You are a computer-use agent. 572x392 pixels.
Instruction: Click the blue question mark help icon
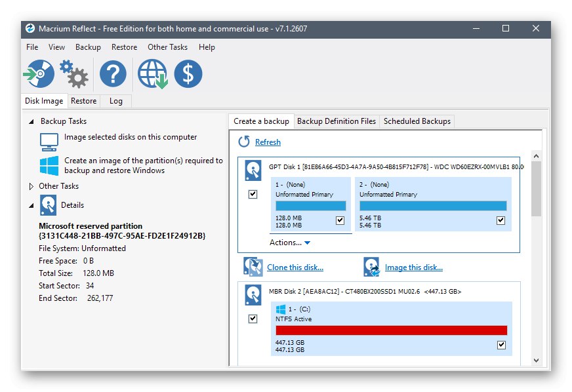pos(113,73)
